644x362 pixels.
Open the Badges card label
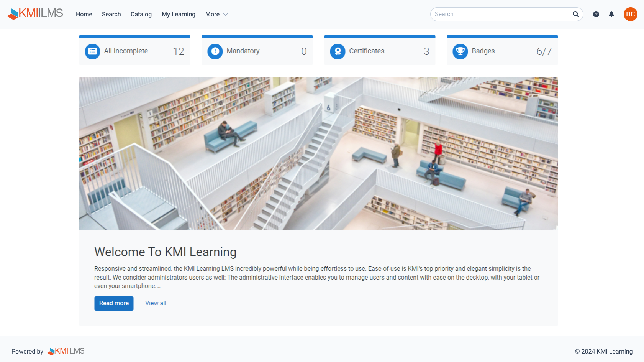pos(483,51)
